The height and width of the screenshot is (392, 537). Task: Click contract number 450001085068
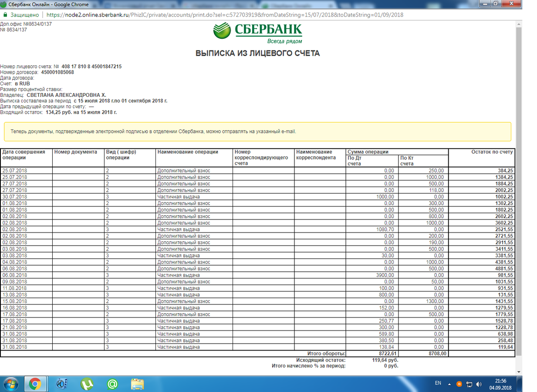click(57, 72)
